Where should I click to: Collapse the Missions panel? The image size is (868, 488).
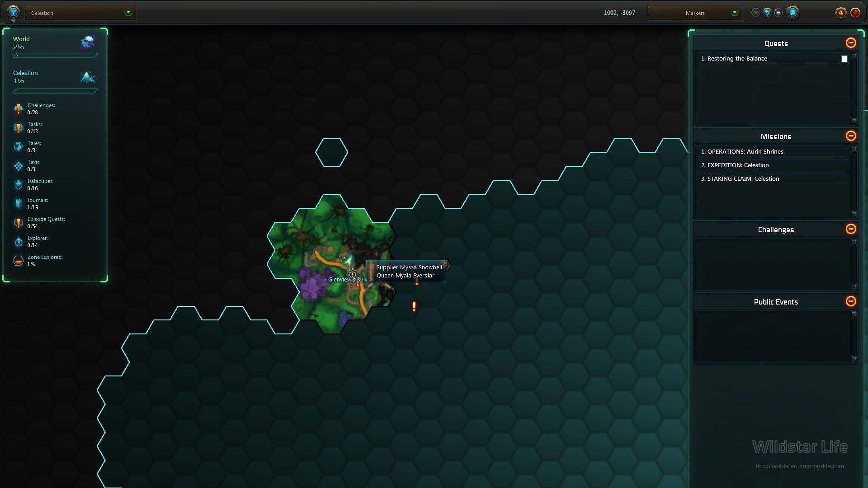pyautogui.click(x=851, y=136)
